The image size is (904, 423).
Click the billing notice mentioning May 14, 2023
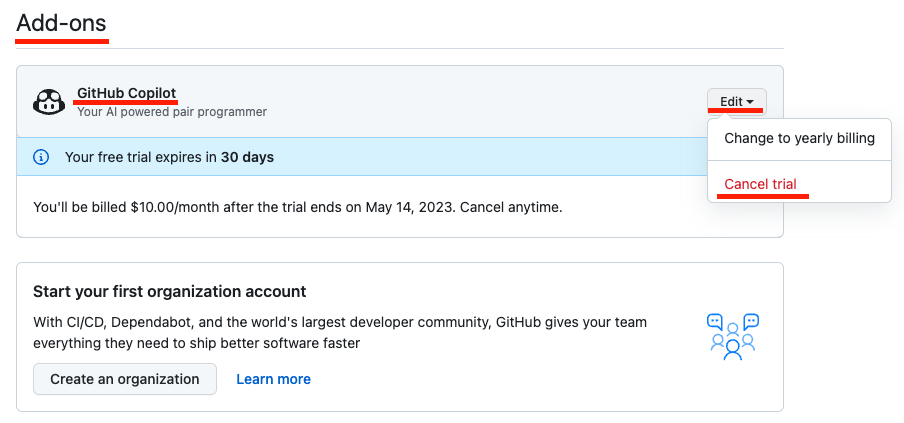[x=297, y=207]
